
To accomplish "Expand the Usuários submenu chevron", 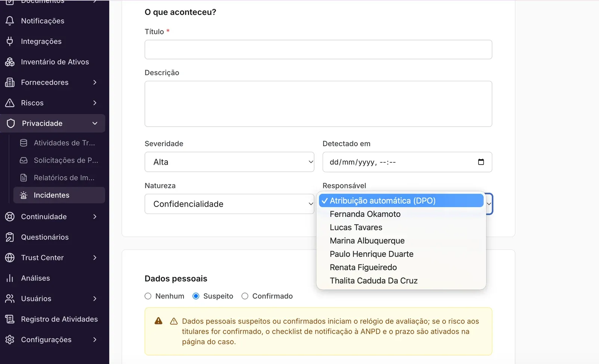I will pos(95,299).
